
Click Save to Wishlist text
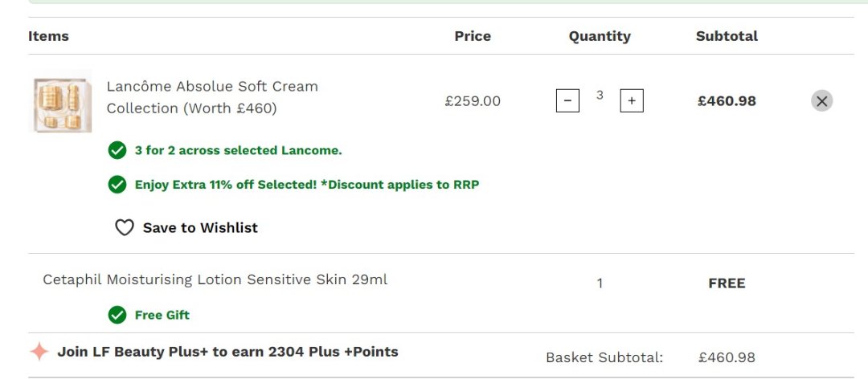(200, 228)
